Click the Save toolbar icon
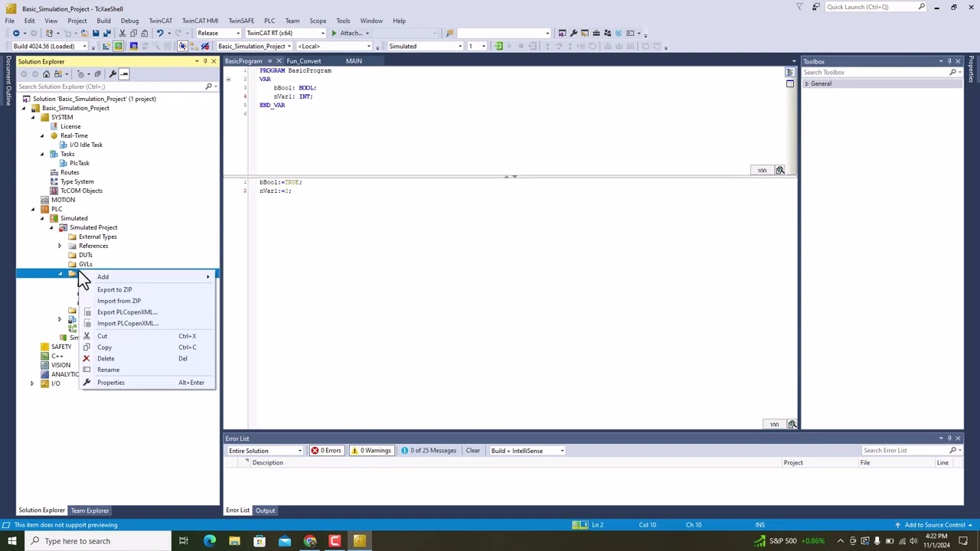980x551 pixels. tap(96, 33)
